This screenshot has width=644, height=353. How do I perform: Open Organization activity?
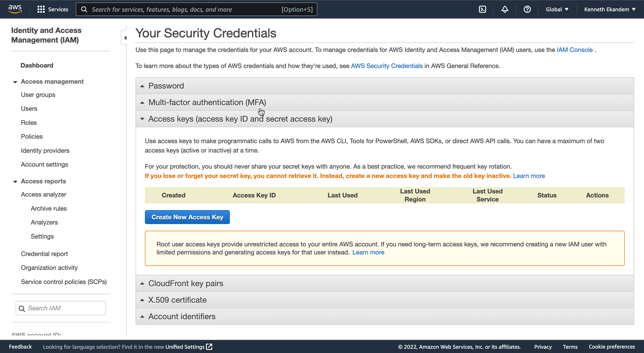pos(49,268)
